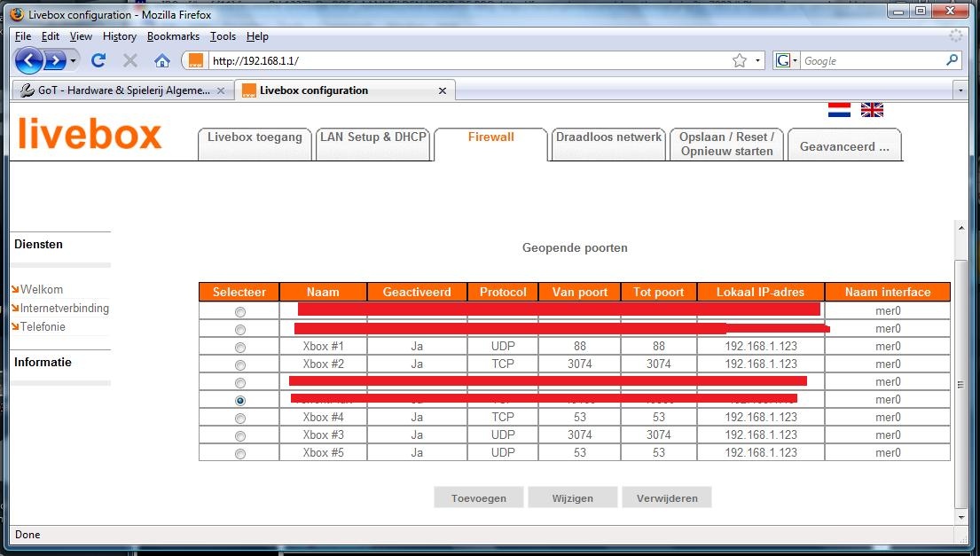The width and height of the screenshot is (980, 556).
Task: Switch to the GoT Hardware browser tab
Action: click(123, 90)
